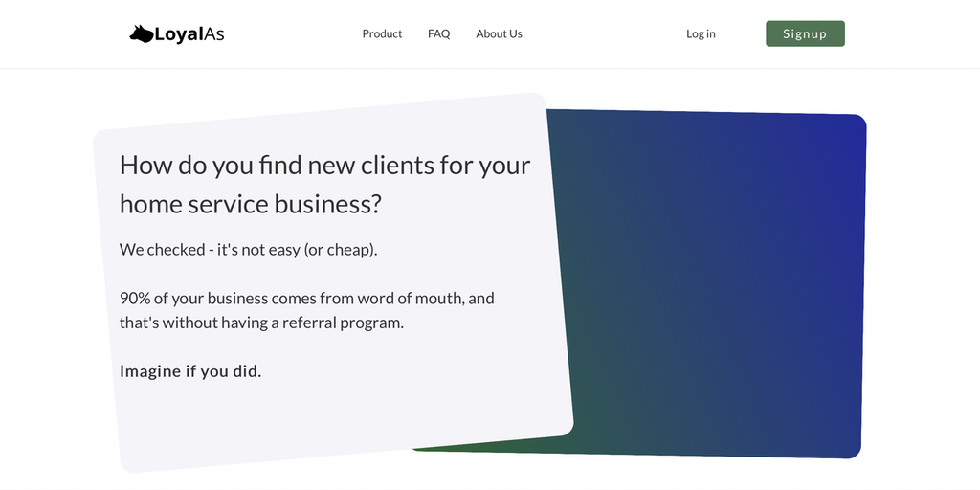Open the Product menu item

click(382, 33)
